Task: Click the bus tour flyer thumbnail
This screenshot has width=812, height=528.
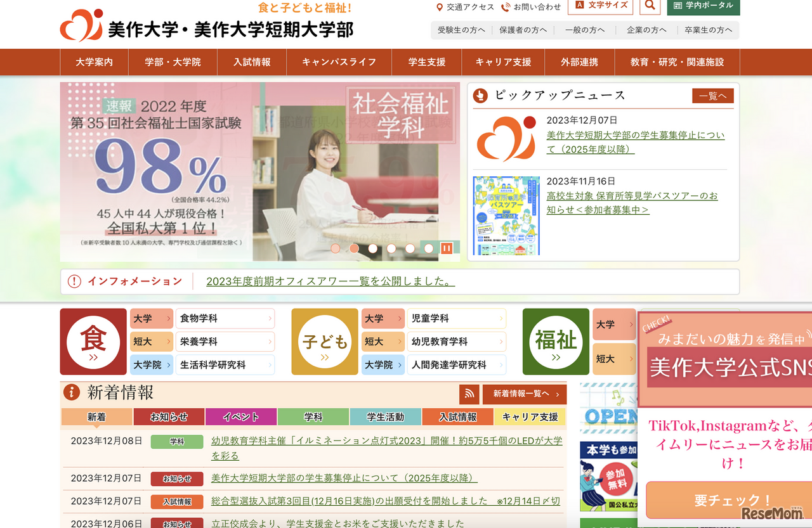Action: click(x=507, y=216)
